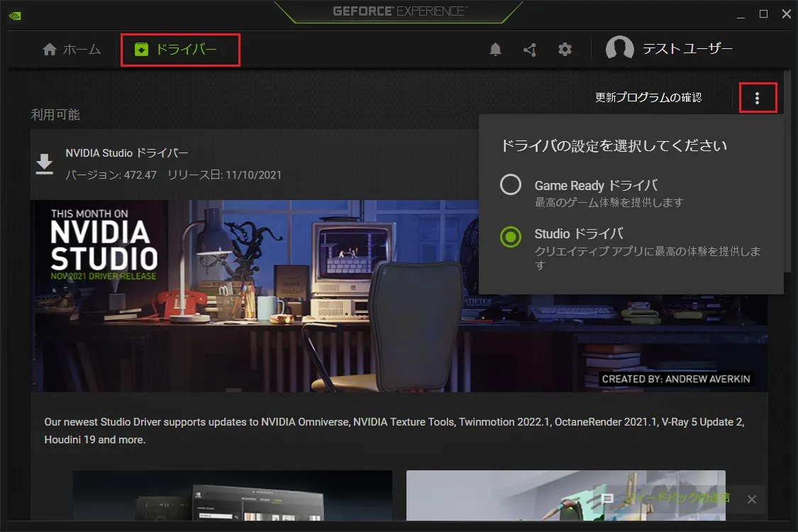The width and height of the screenshot is (798, 532).
Task: Click the バージョン: 472.47 text
Action: coord(111,175)
